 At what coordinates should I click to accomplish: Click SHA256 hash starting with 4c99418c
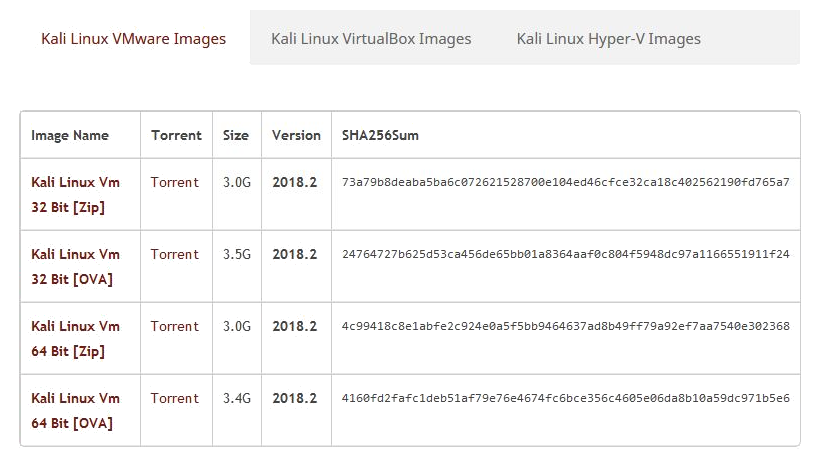(x=565, y=326)
